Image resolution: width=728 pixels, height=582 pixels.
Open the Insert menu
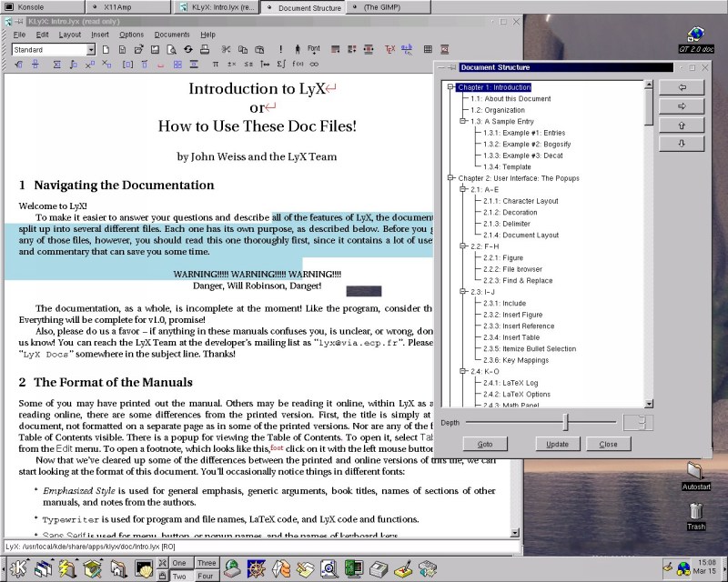click(100, 35)
